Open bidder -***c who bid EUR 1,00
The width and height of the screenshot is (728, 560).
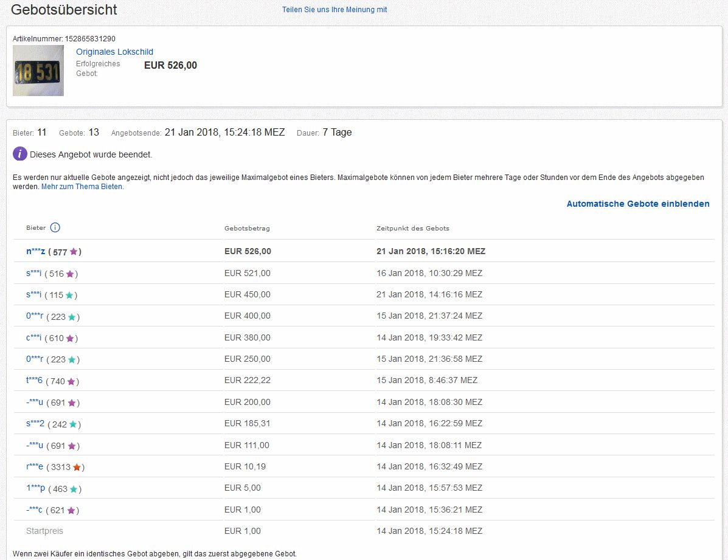[x=35, y=510]
